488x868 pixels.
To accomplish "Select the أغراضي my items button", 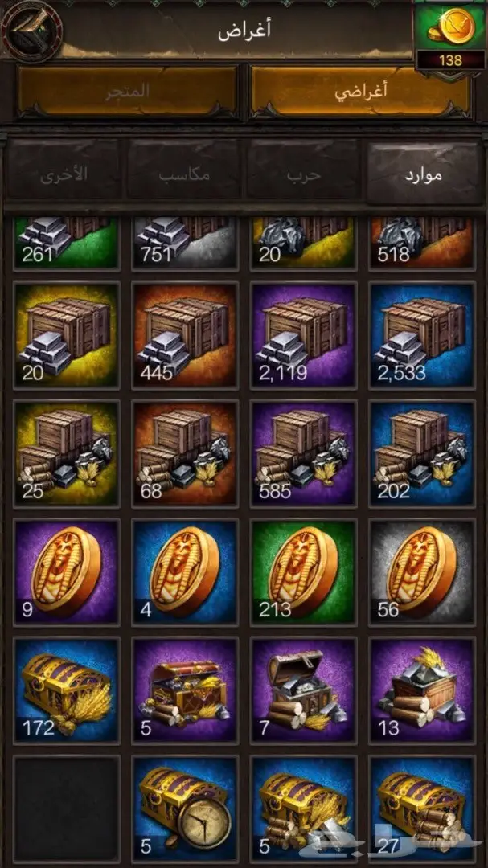I will [360, 92].
